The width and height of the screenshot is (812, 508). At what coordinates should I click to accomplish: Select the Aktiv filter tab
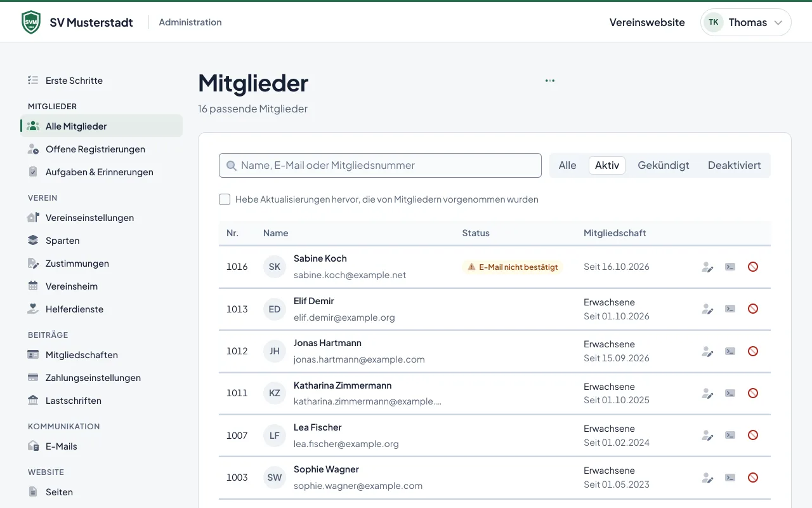click(607, 165)
